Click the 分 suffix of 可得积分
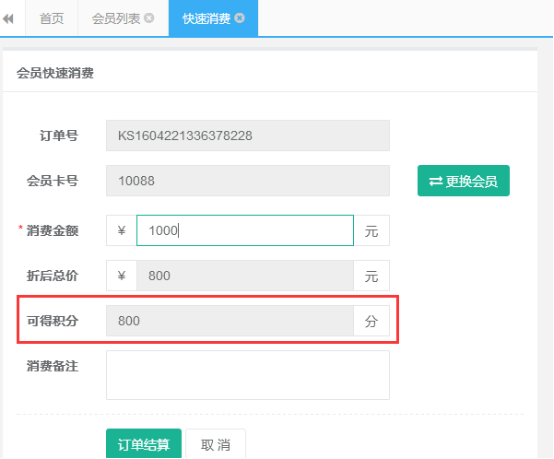 pos(372,321)
